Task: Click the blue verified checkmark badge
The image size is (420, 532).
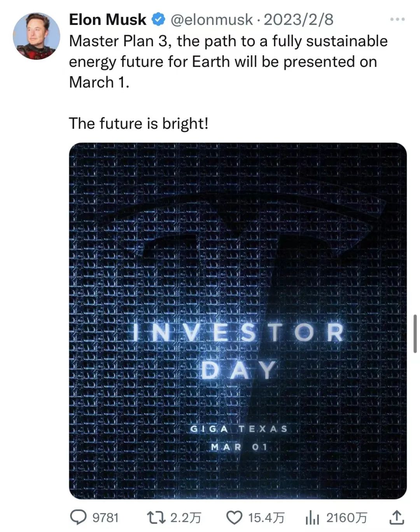Action: 159,19
